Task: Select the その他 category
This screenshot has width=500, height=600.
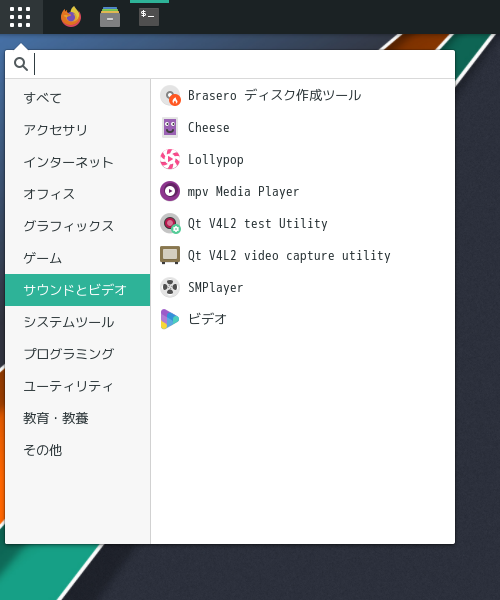Action: pos(78,450)
